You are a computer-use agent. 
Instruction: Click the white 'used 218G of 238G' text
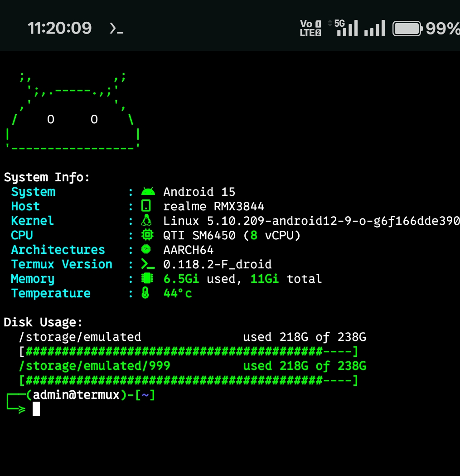point(305,337)
